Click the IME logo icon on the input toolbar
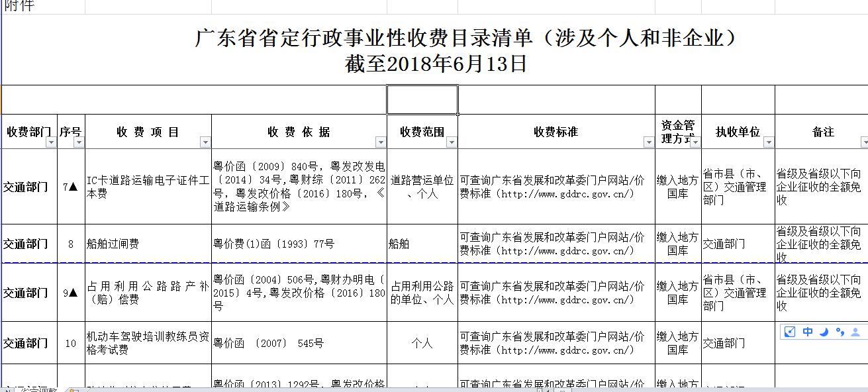 coord(790,332)
